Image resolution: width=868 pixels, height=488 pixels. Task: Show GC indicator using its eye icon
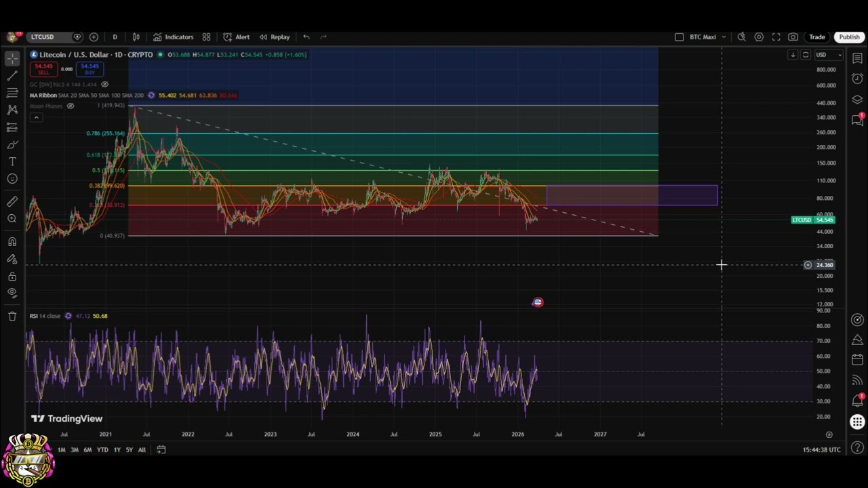pos(104,84)
